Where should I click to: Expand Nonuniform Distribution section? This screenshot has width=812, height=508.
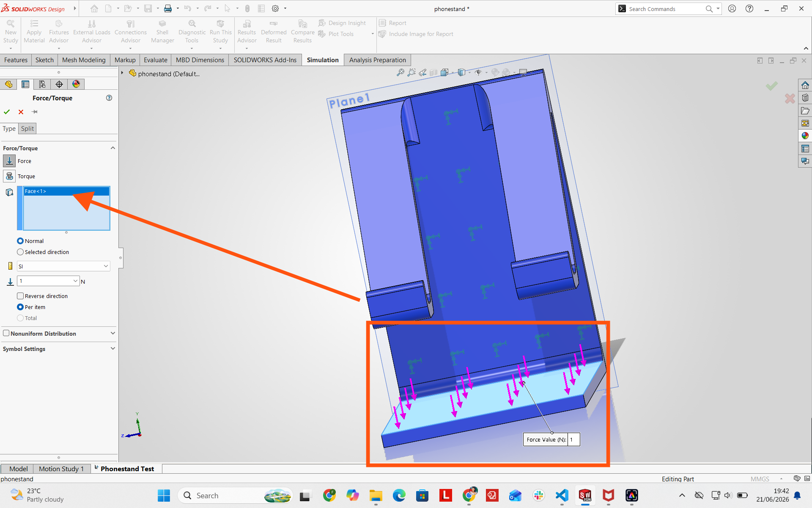click(113, 333)
